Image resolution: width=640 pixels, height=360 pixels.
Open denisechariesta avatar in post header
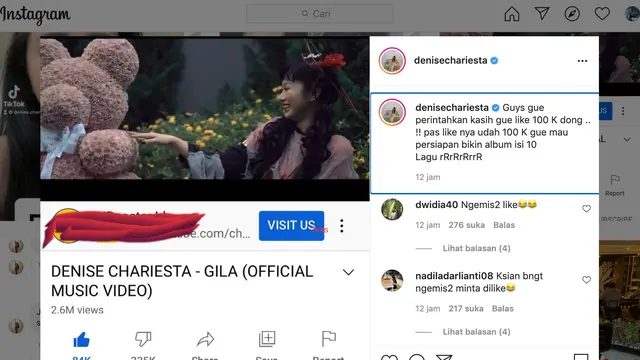pos(392,61)
